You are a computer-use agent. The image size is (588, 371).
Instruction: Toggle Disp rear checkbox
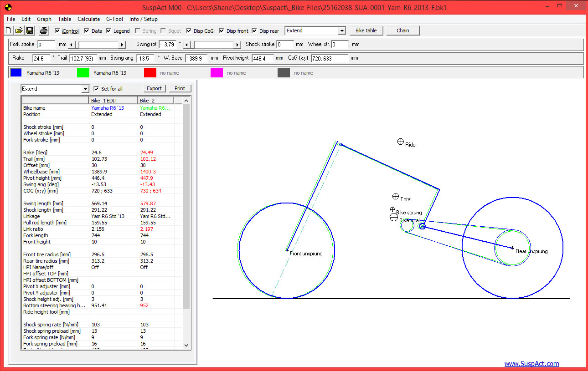click(x=254, y=31)
